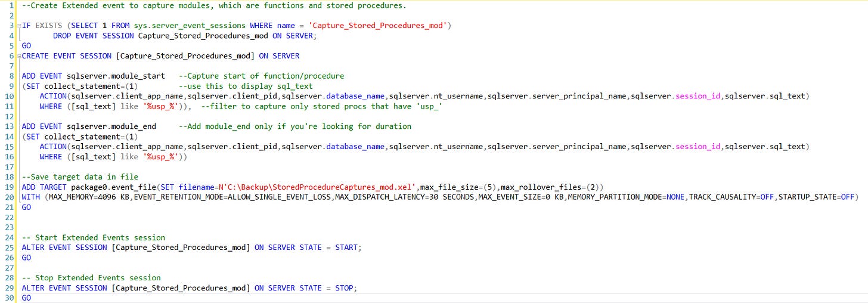Click line number 25 in the gutter

(8, 247)
